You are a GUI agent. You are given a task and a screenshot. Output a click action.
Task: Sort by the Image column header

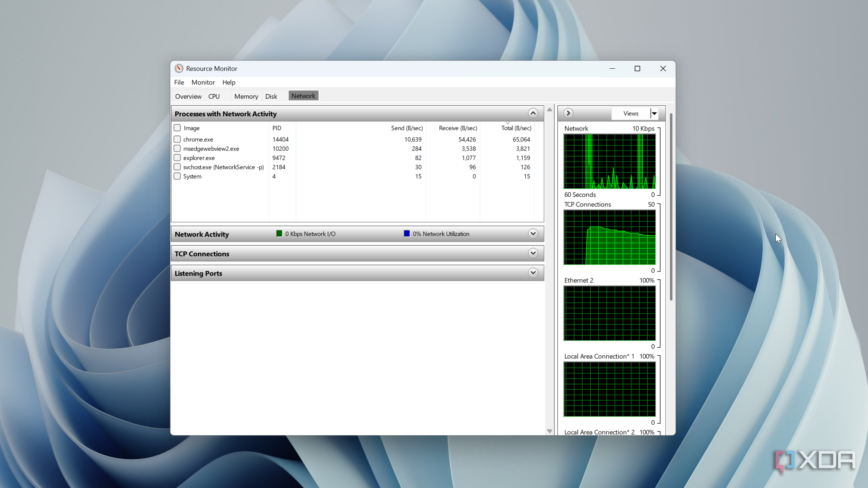192,128
